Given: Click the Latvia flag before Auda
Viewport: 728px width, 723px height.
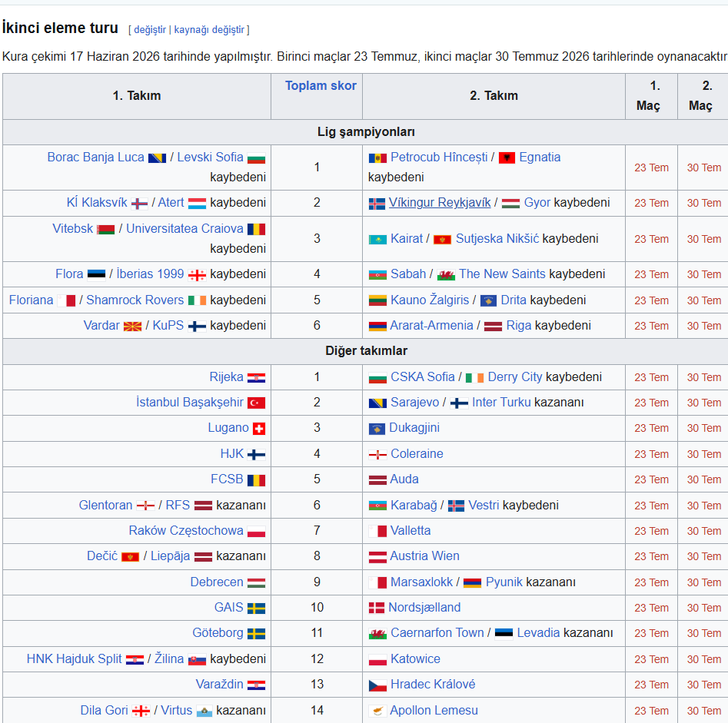Looking at the screenshot, I should tap(377, 480).
